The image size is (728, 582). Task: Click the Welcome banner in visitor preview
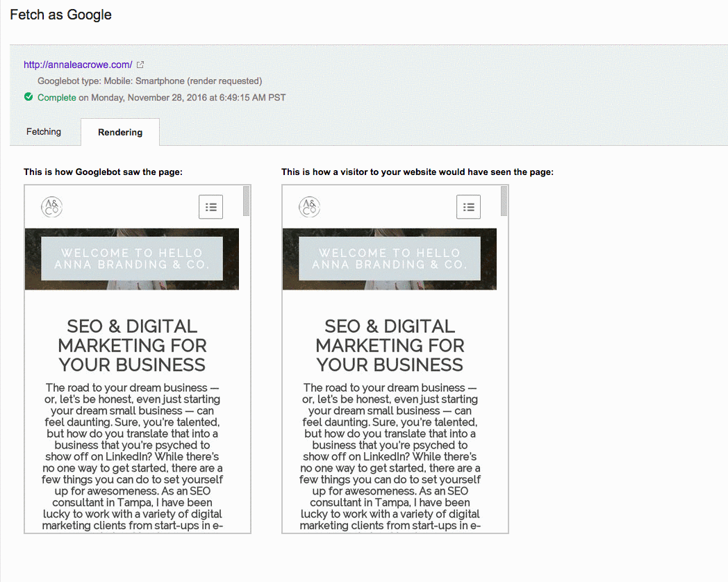point(390,258)
